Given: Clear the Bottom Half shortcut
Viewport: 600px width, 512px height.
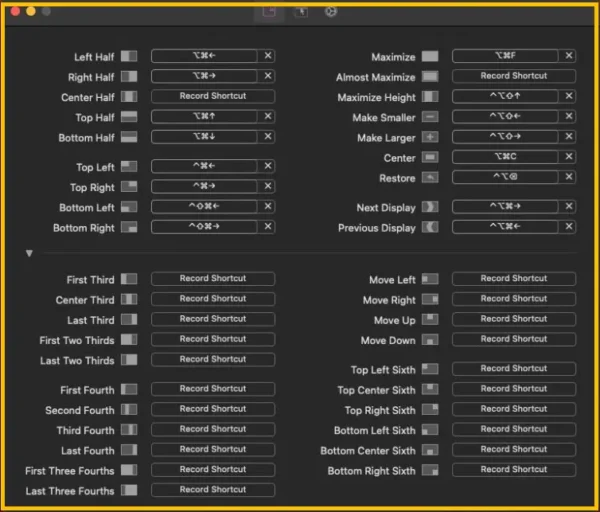Looking at the screenshot, I should (x=268, y=136).
